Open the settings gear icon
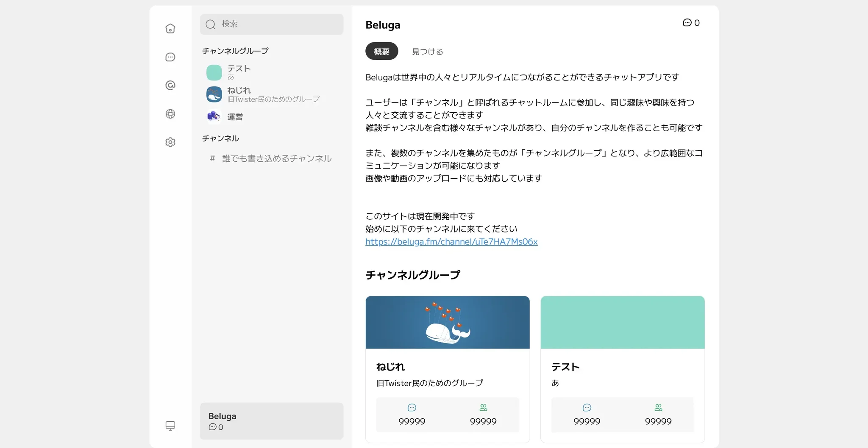Screen dimensions: 868x448 [170, 142]
